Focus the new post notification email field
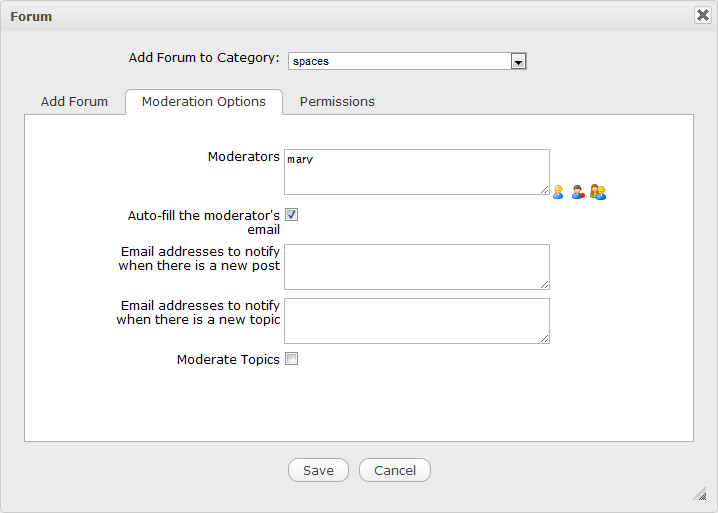 tap(417, 267)
